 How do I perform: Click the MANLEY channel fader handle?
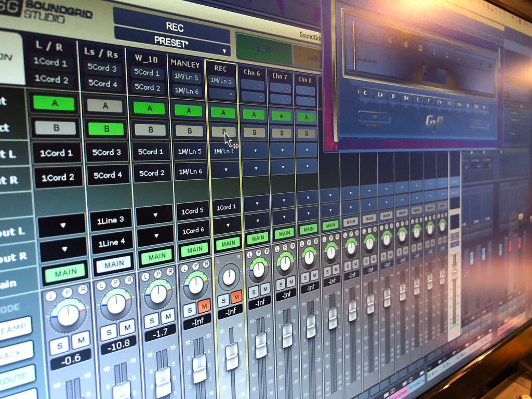tap(199, 368)
